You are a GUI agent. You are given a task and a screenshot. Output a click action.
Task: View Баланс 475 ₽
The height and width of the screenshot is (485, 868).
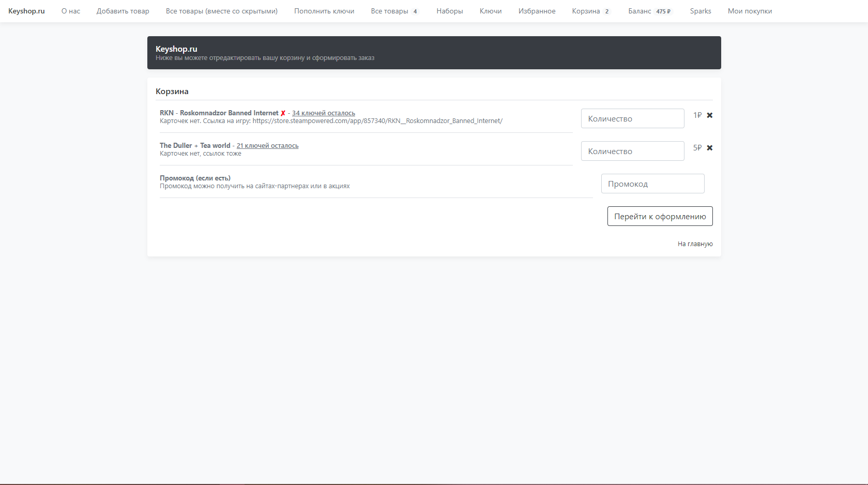[649, 11]
